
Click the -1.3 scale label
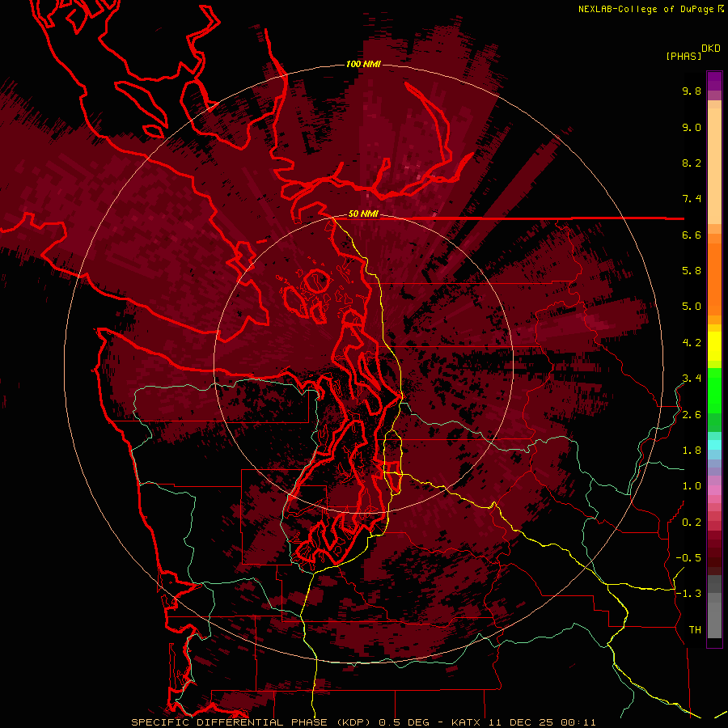(x=688, y=594)
